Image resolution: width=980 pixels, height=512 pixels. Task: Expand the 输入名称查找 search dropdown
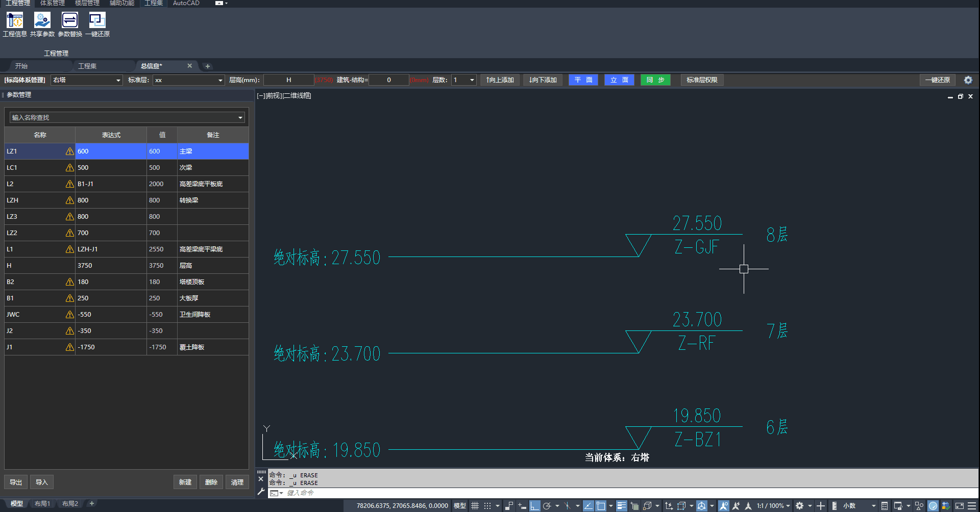click(240, 118)
